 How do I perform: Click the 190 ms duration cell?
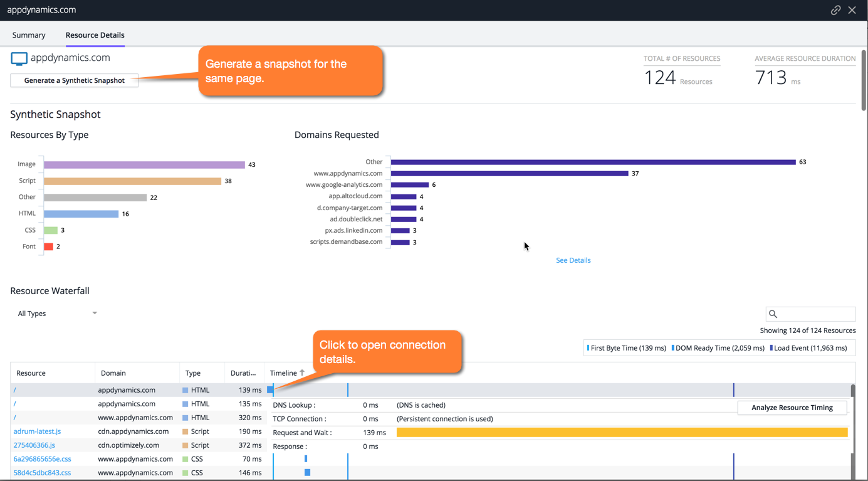[250, 431]
